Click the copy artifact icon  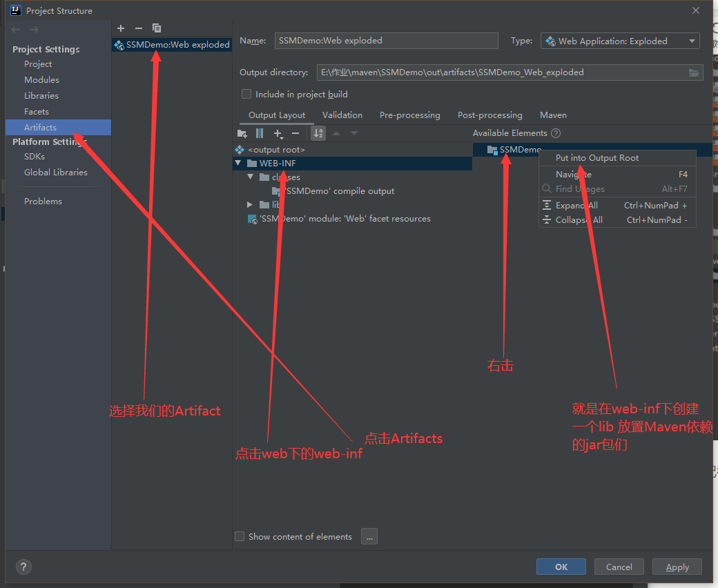[x=157, y=28]
